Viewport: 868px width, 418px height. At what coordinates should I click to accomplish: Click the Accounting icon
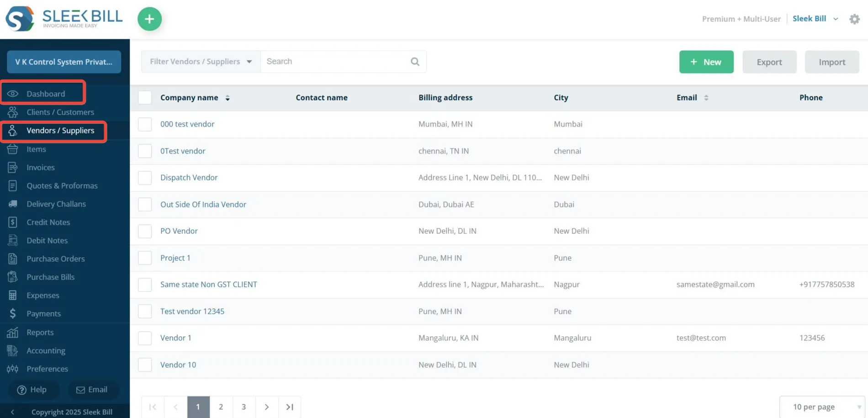[x=13, y=350]
